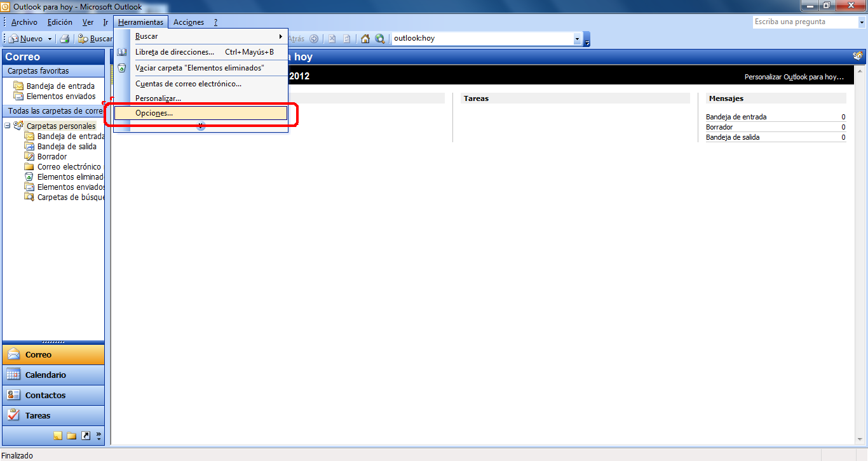Open web toolbar options arrow
The image size is (868, 461).
click(x=587, y=39)
